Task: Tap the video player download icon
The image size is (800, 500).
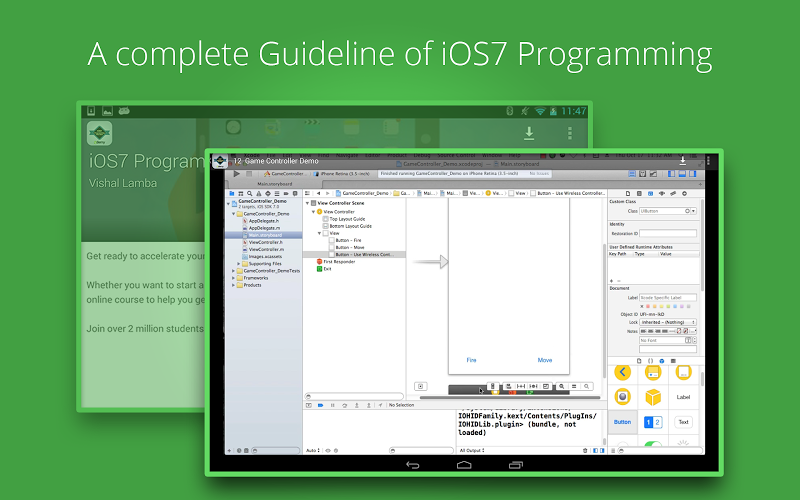Action: (683, 161)
